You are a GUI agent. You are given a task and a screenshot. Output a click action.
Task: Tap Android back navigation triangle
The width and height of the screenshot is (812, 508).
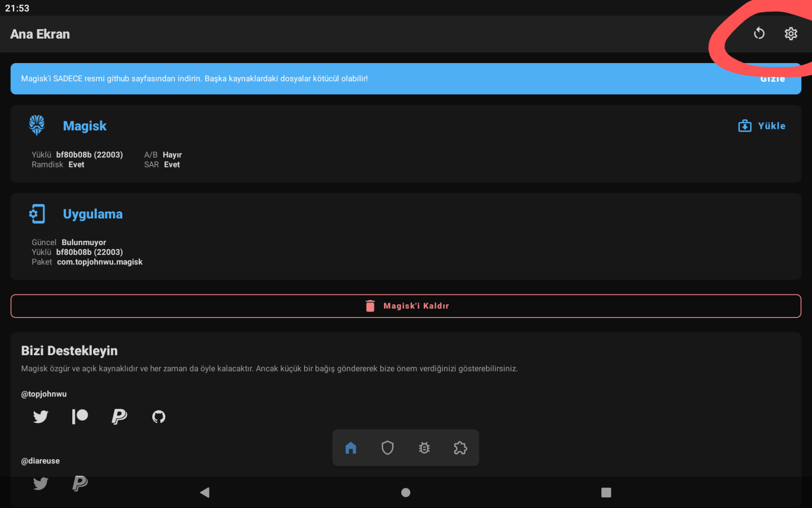click(204, 492)
